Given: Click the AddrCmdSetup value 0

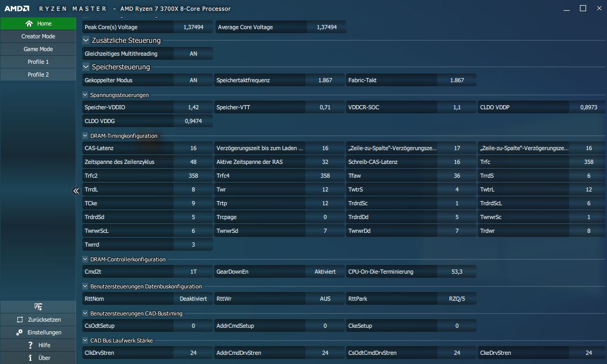Looking at the screenshot, I should pyautogui.click(x=325, y=326).
